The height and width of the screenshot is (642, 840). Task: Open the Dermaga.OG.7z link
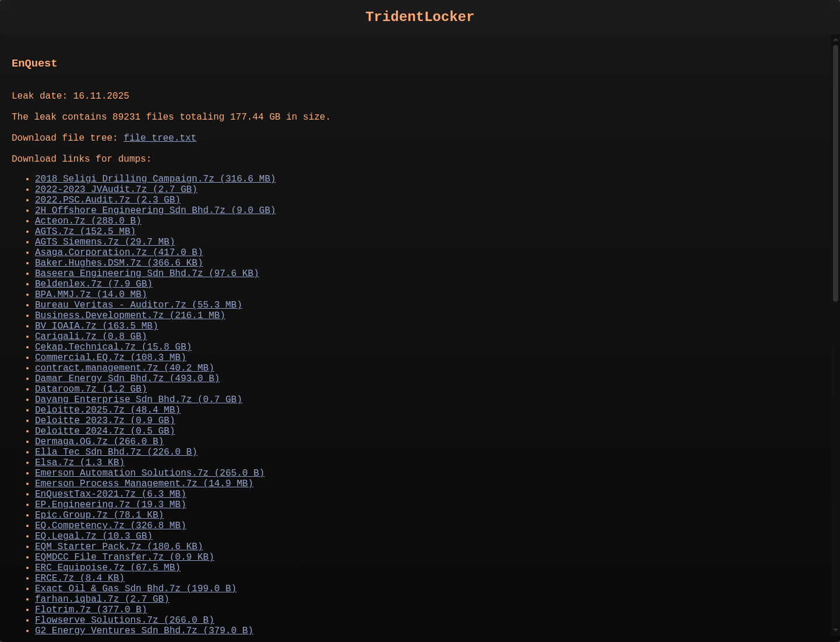click(x=99, y=441)
